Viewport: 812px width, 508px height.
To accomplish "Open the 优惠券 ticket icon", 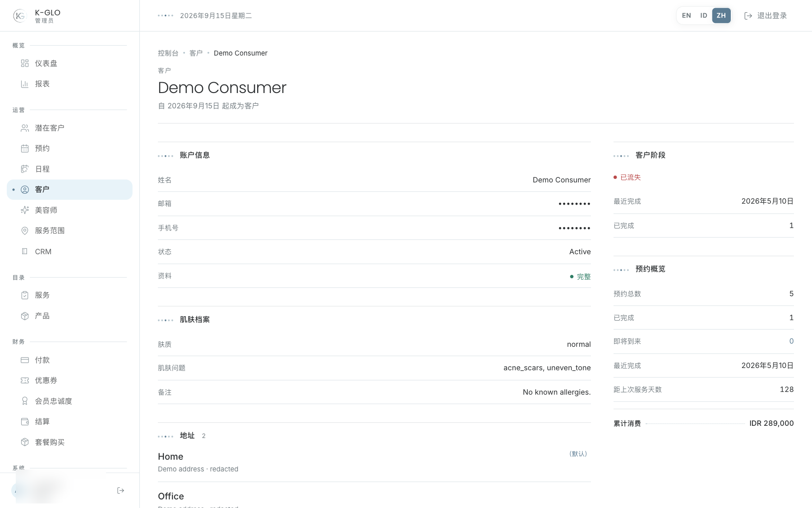I will click(25, 381).
